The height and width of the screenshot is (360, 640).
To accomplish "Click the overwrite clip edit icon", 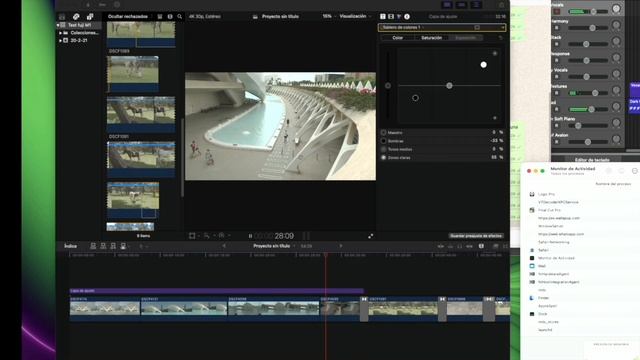I will (x=123, y=246).
